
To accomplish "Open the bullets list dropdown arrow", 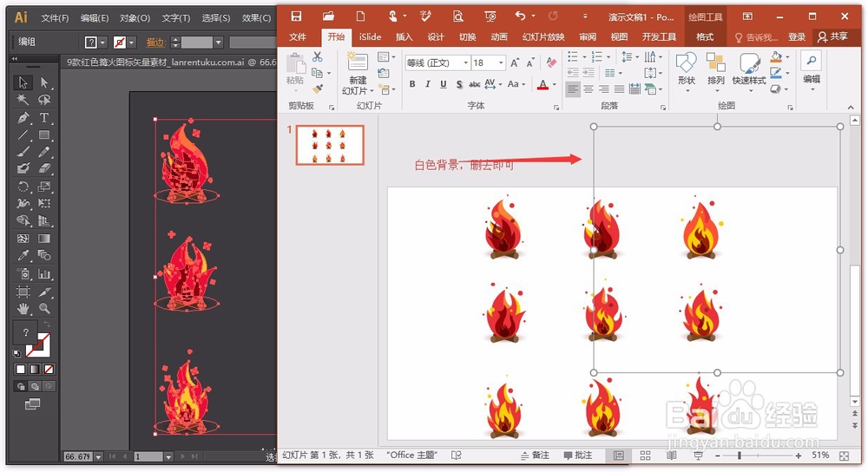I will (x=584, y=57).
